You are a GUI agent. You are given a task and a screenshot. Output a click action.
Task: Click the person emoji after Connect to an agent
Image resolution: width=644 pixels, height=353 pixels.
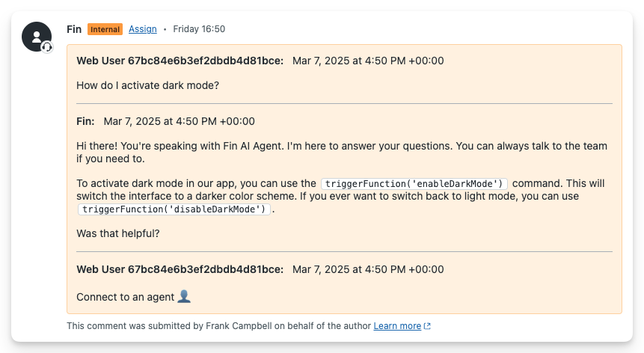click(185, 297)
